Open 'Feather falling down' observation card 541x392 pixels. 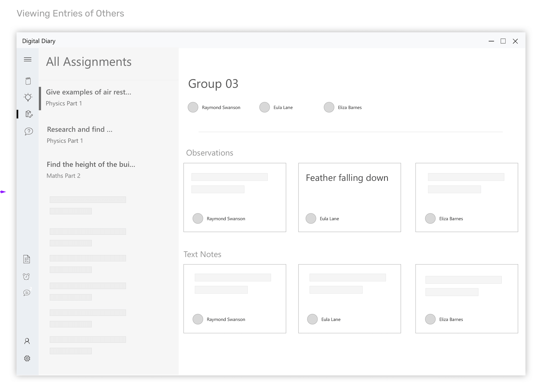click(349, 197)
